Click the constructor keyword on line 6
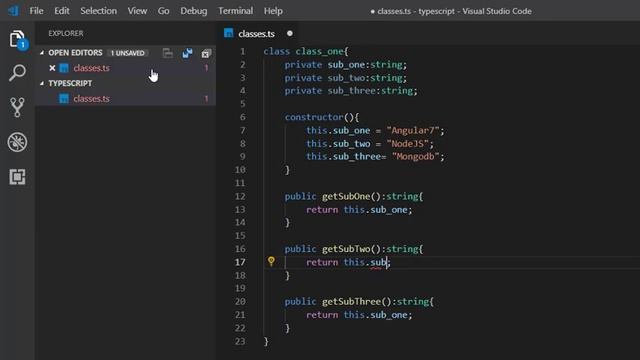 coord(314,117)
